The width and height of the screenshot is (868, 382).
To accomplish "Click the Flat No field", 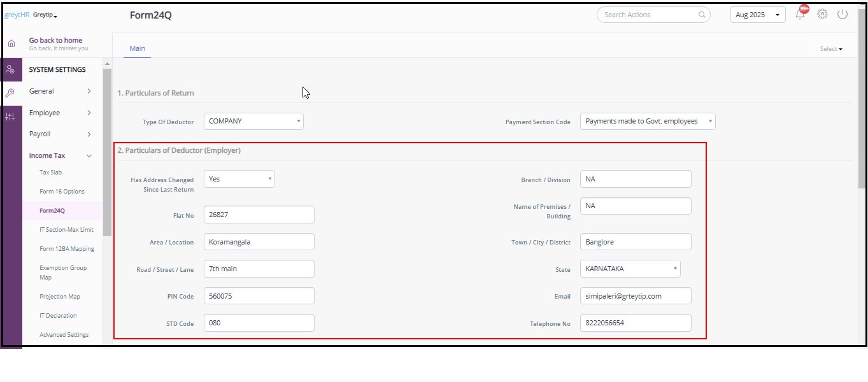I will (x=259, y=215).
